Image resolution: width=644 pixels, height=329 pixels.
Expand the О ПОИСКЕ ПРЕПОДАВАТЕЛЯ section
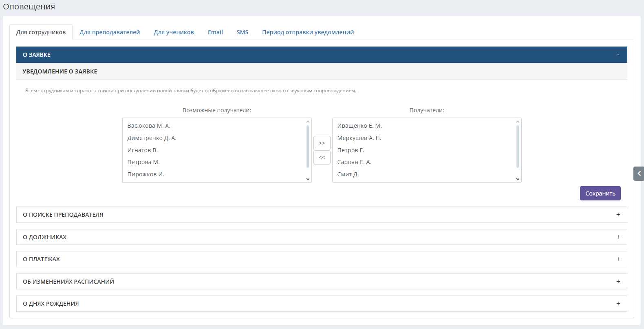click(322, 215)
